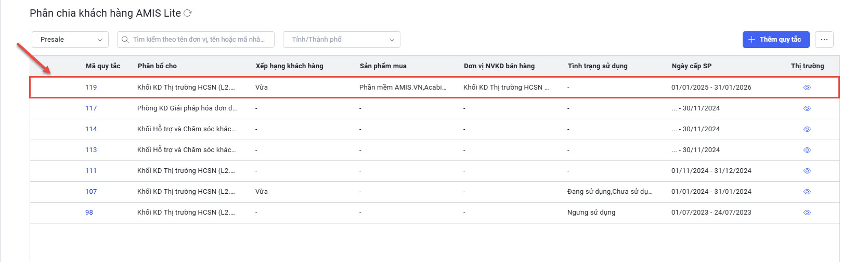The width and height of the screenshot is (868, 262).
Task: Open rule code 107 link
Action: click(91, 192)
